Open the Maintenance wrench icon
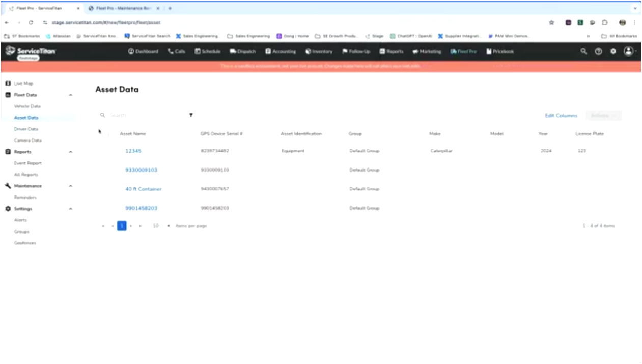 click(x=7, y=186)
